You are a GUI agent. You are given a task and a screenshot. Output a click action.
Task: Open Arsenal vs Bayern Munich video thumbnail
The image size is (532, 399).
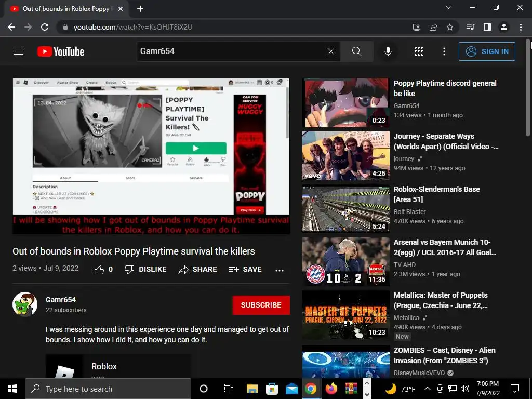click(345, 262)
